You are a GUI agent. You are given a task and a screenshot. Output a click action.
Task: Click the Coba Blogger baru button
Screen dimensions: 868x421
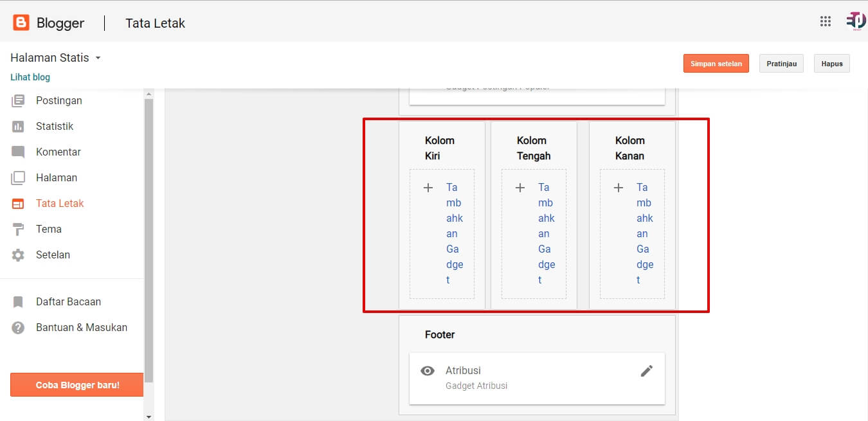coord(77,384)
